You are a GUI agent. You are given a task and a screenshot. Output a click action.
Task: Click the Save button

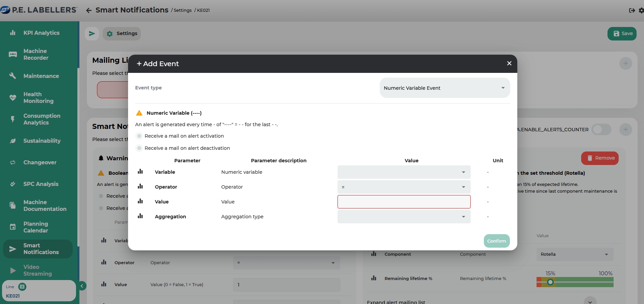tap(622, 34)
